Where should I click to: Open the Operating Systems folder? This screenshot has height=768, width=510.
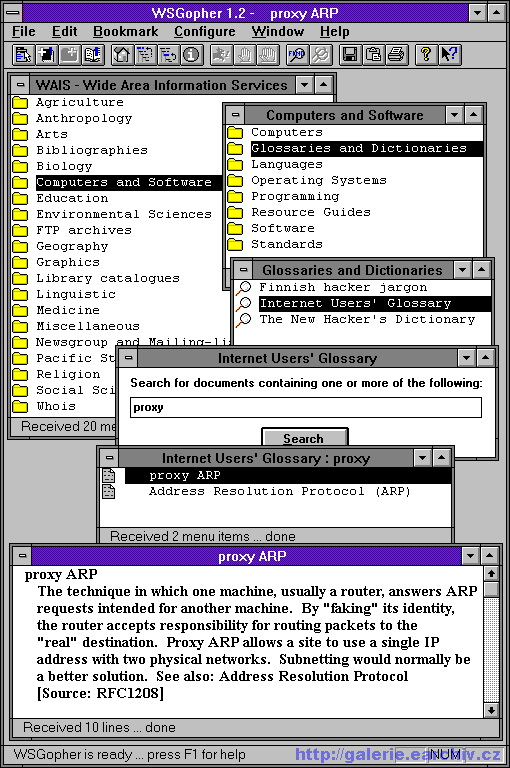(319, 180)
